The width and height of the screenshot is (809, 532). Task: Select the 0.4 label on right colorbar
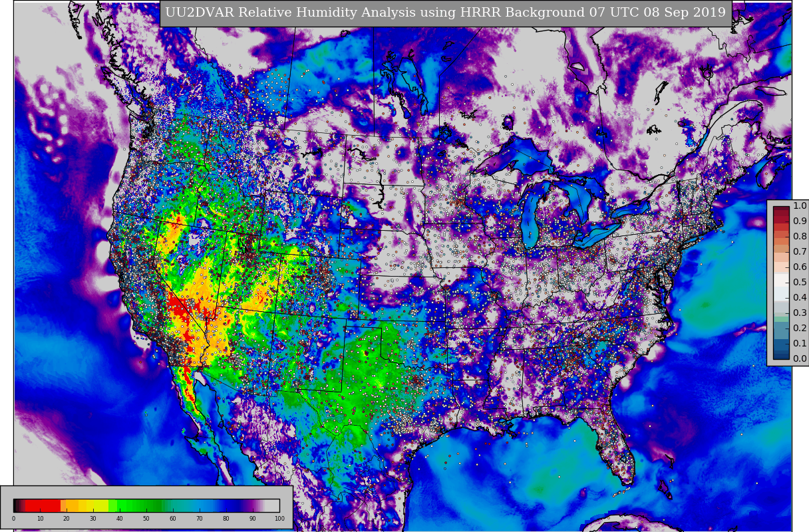click(800, 298)
